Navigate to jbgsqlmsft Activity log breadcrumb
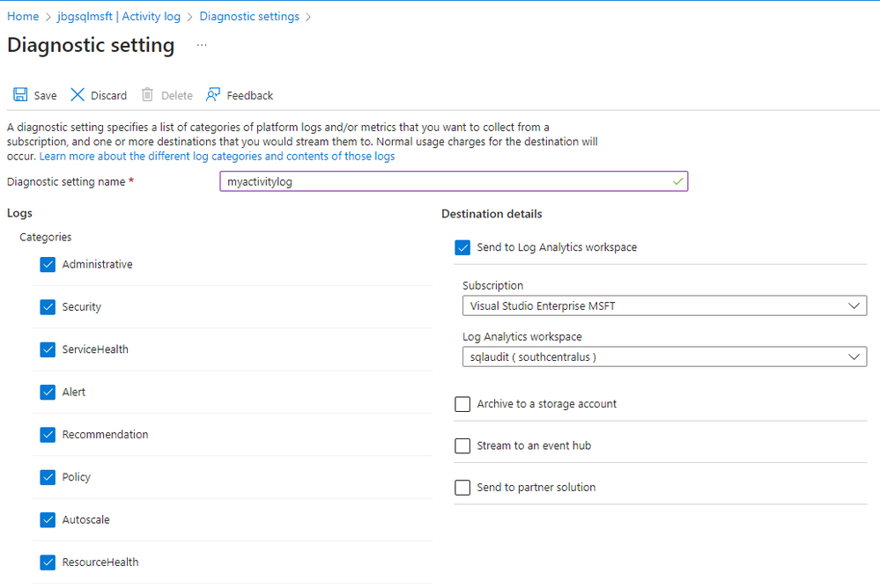Image resolution: width=880 pixels, height=588 pixels. pyautogui.click(x=119, y=17)
